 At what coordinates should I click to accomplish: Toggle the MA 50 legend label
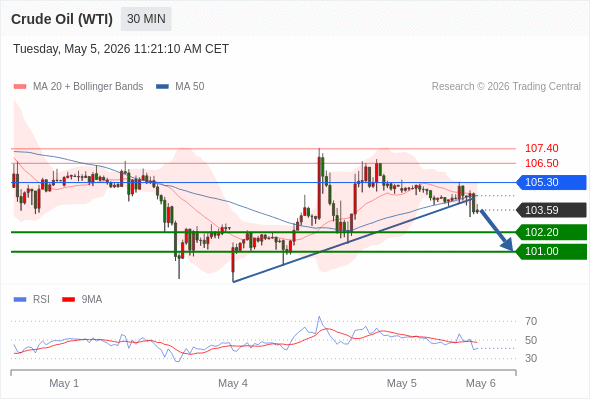[x=190, y=87]
